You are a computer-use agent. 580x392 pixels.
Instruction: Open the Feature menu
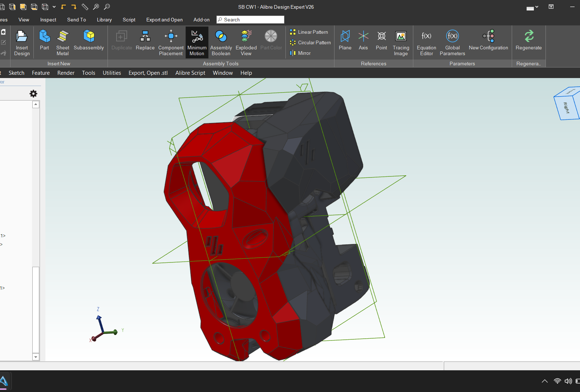click(x=41, y=73)
